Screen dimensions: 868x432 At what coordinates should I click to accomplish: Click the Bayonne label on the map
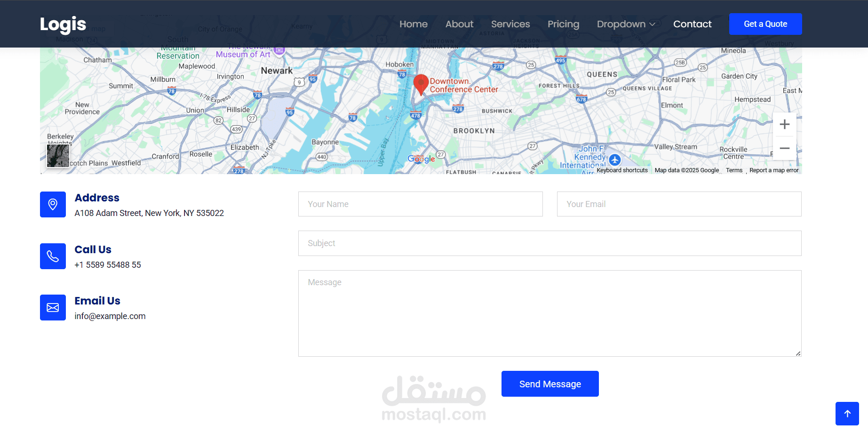[325, 142]
